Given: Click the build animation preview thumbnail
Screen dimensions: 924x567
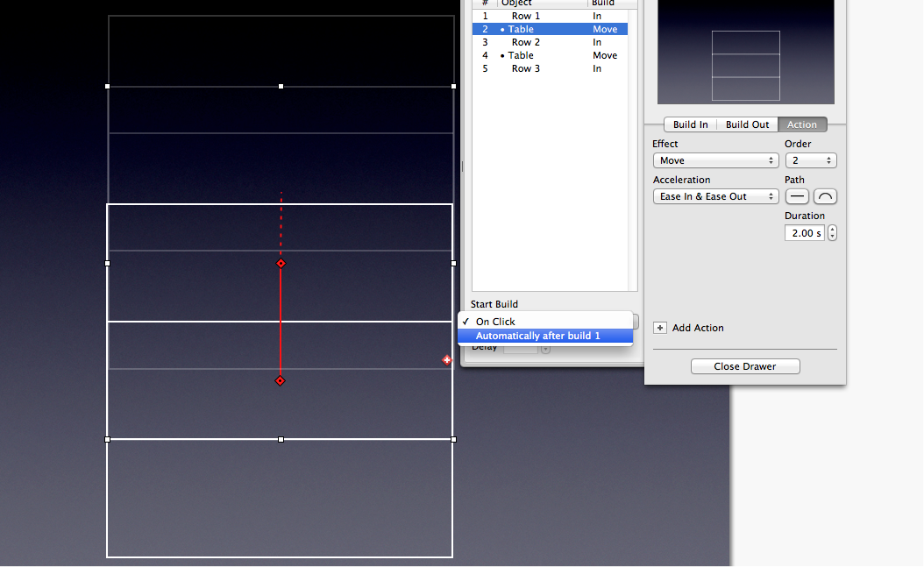Looking at the screenshot, I should (745, 53).
